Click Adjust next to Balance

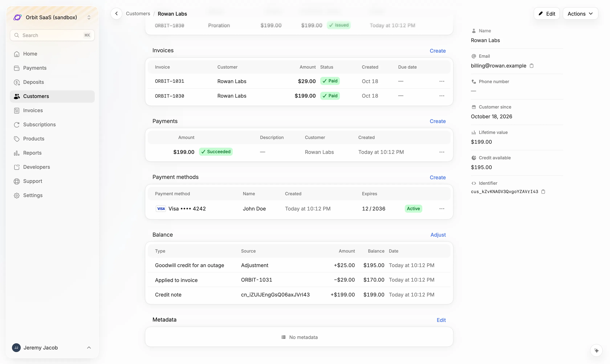click(x=438, y=235)
